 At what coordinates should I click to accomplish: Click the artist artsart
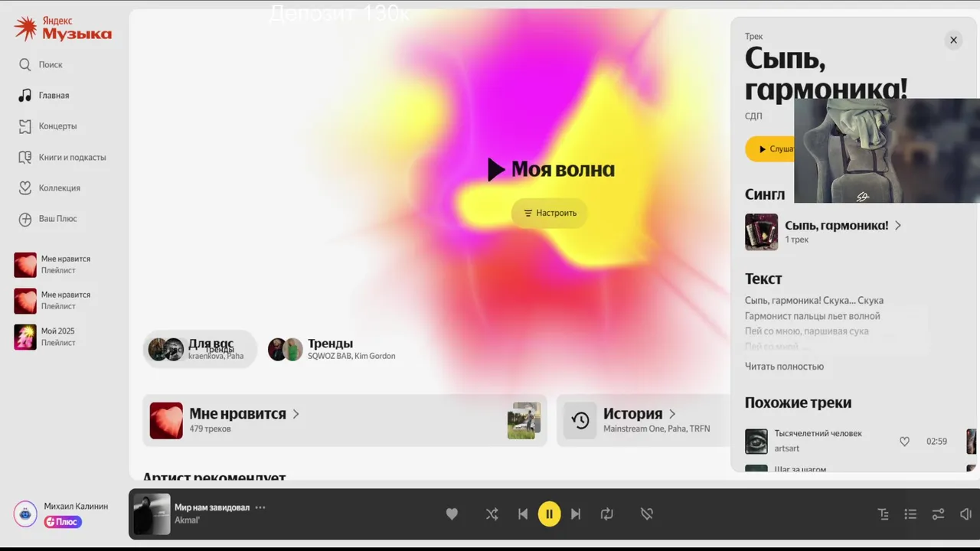[786, 448]
